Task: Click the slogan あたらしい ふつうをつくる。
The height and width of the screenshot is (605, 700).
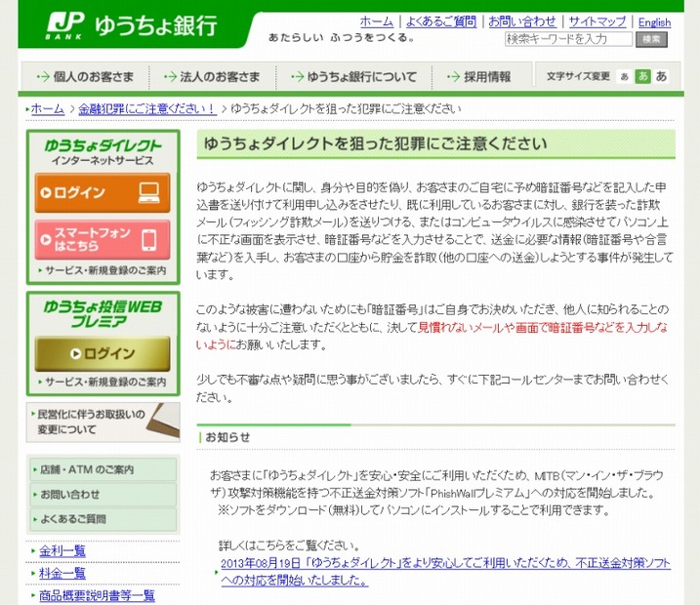Action: (342, 37)
